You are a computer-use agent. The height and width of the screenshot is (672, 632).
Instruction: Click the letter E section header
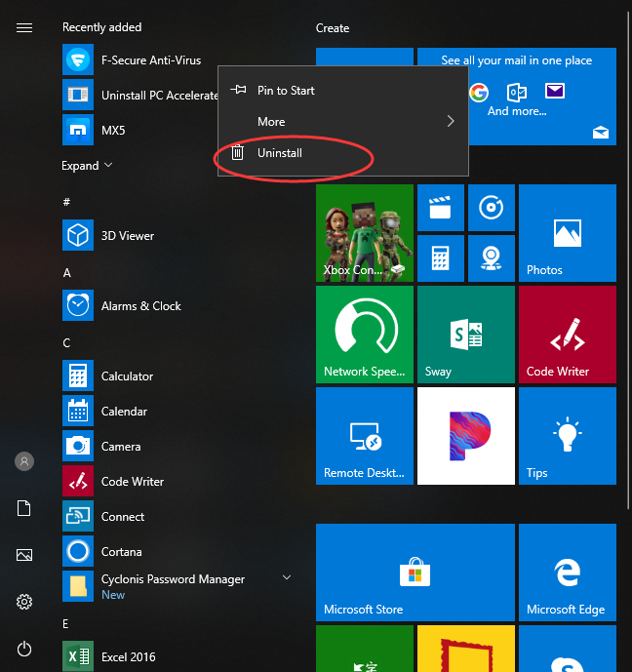point(65,624)
